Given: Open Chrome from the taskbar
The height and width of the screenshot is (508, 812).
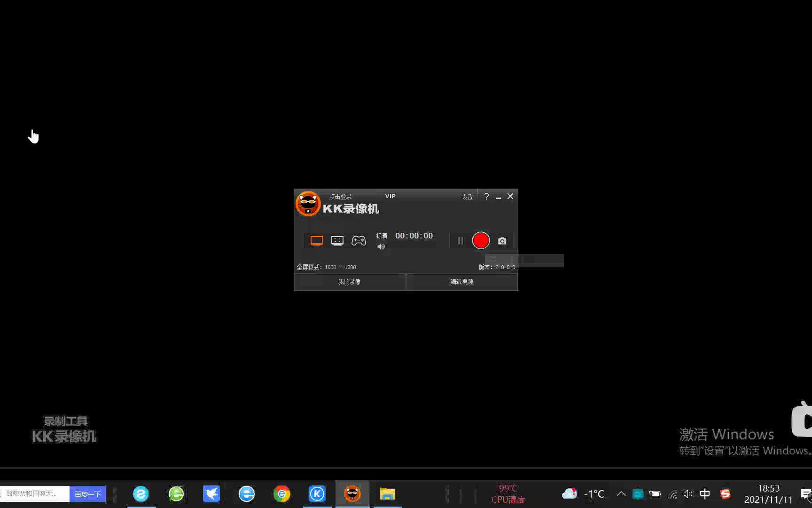Looking at the screenshot, I should click(x=282, y=494).
